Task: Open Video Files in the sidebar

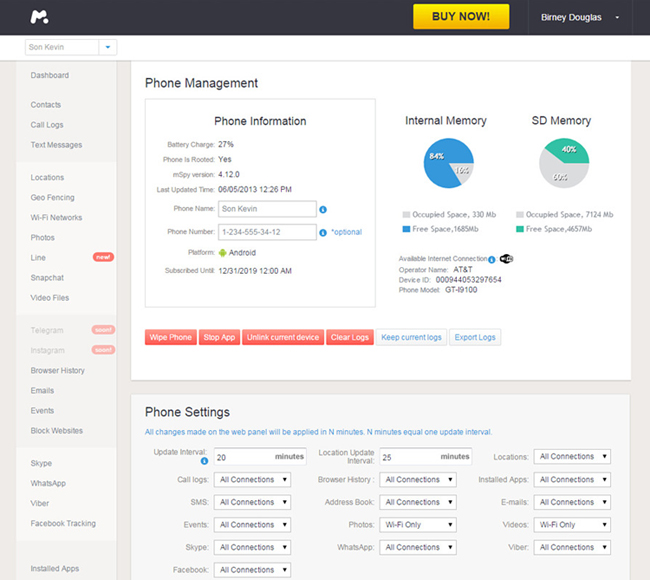Action: [x=50, y=298]
